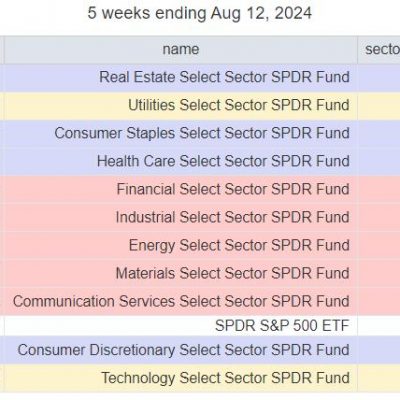Click sector cell beside Technology fund
Screen dimensions: 400x400
pyautogui.click(x=379, y=378)
